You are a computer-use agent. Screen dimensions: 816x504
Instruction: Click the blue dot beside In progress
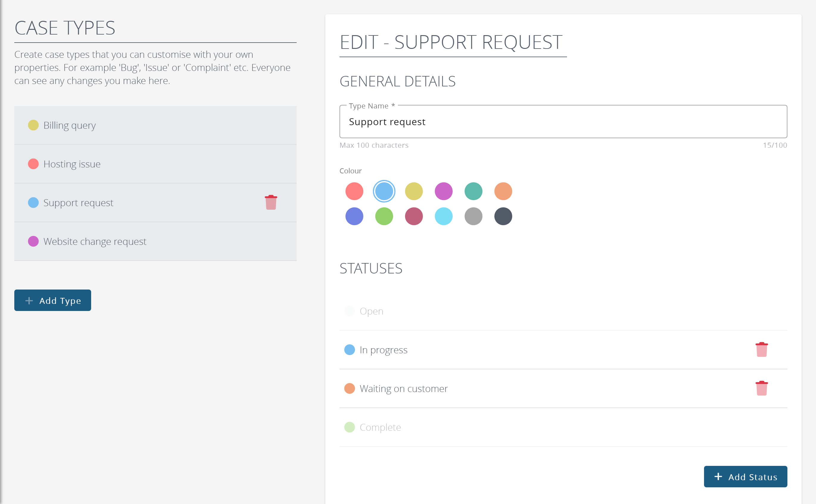click(350, 350)
